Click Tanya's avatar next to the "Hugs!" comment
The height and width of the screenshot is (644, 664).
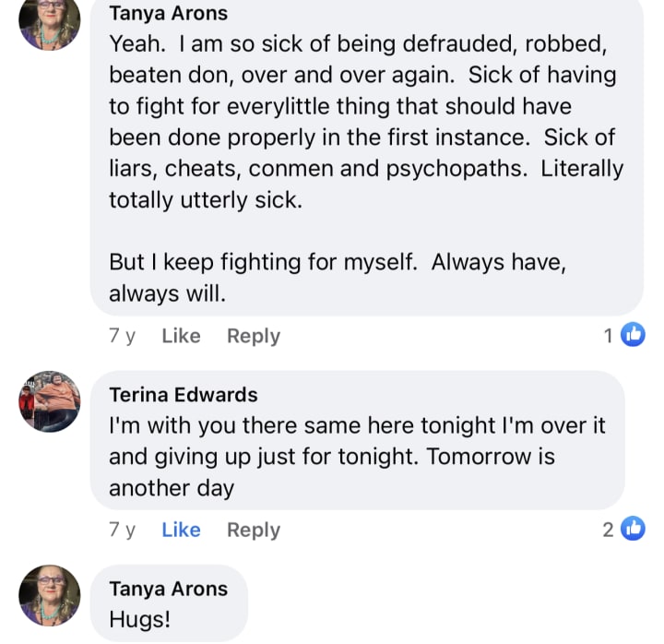[50, 595]
